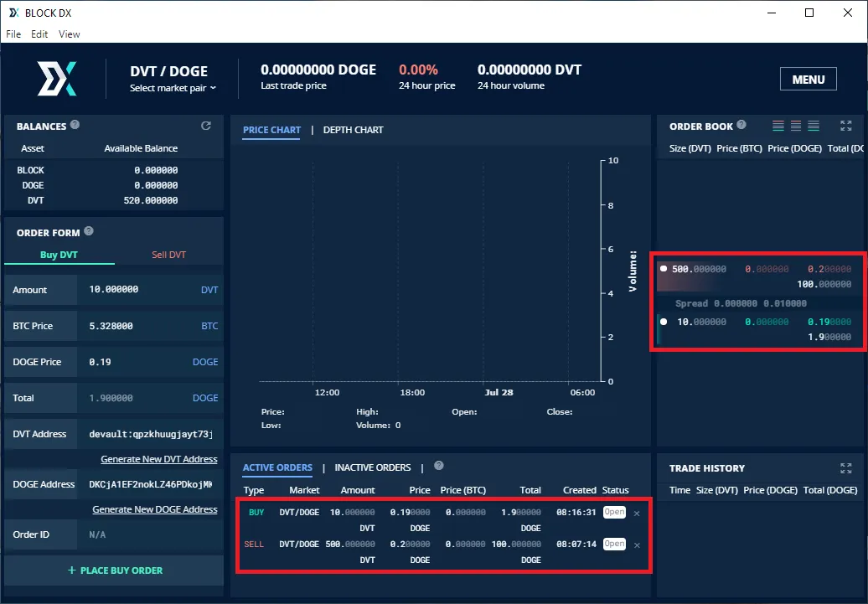Click the Spread row in order book
This screenshot has height=604, width=868.
click(761, 303)
